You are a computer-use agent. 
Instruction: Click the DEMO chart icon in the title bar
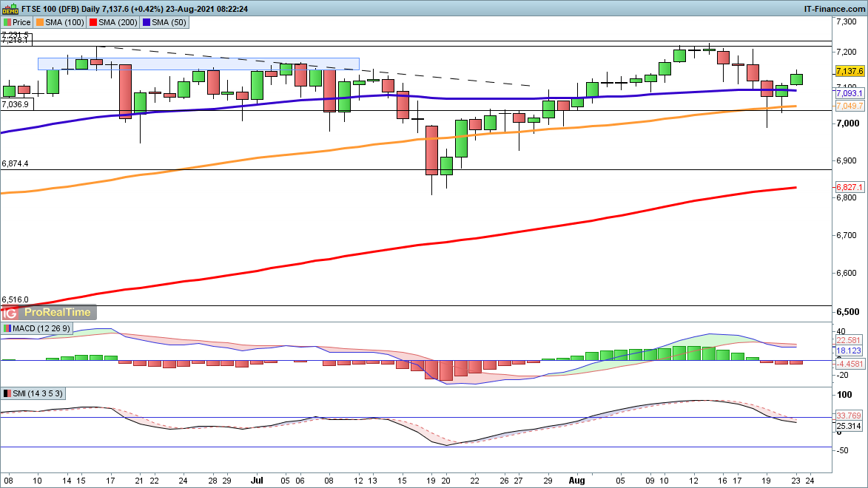click(x=9, y=9)
